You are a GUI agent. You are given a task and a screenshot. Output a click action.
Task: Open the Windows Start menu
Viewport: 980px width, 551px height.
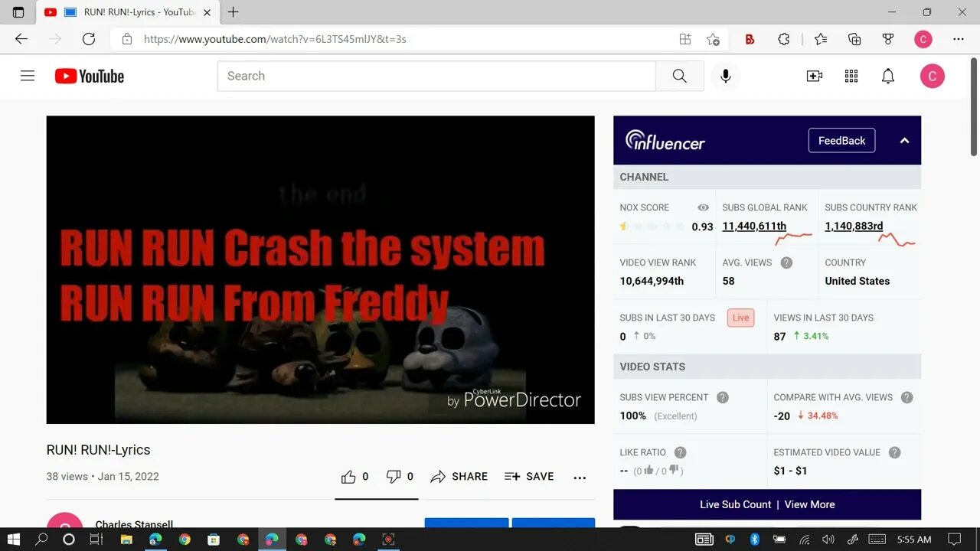pos(14,540)
